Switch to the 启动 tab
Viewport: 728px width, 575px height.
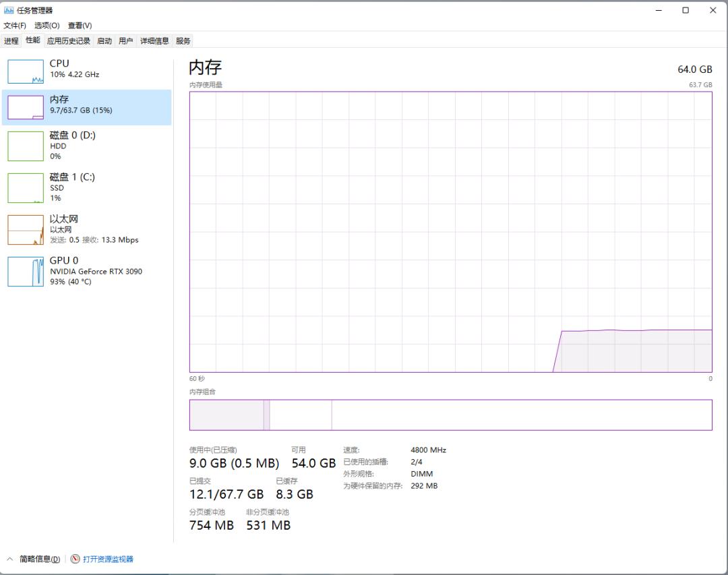pyautogui.click(x=104, y=41)
